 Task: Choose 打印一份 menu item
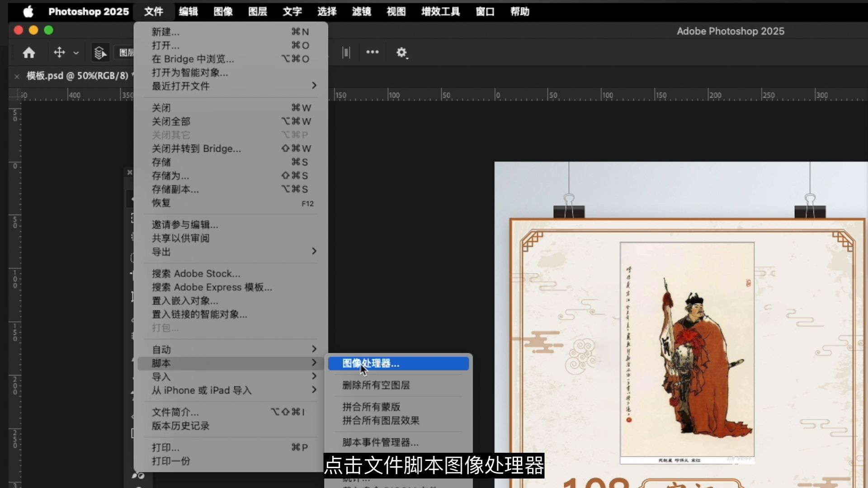[x=231, y=461]
